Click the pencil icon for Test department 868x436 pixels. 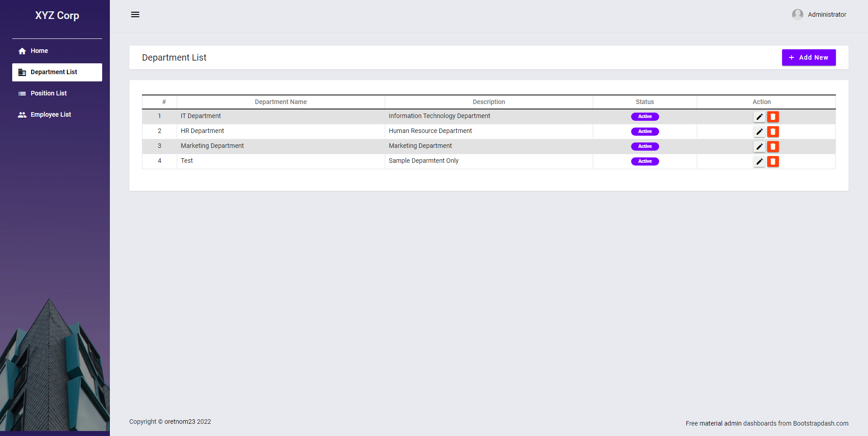pyautogui.click(x=759, y=161)
